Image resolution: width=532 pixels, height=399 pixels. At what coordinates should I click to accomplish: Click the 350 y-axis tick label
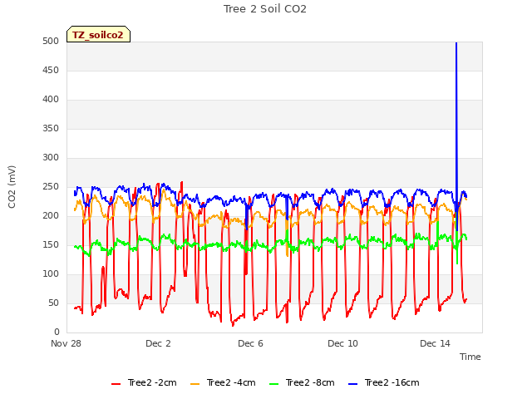51,129
